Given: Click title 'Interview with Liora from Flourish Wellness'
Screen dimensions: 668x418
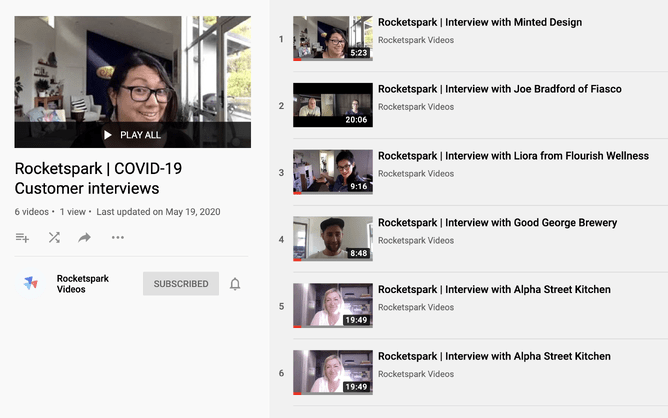Looking at the screenshot, I should click(x=513, y=157).
